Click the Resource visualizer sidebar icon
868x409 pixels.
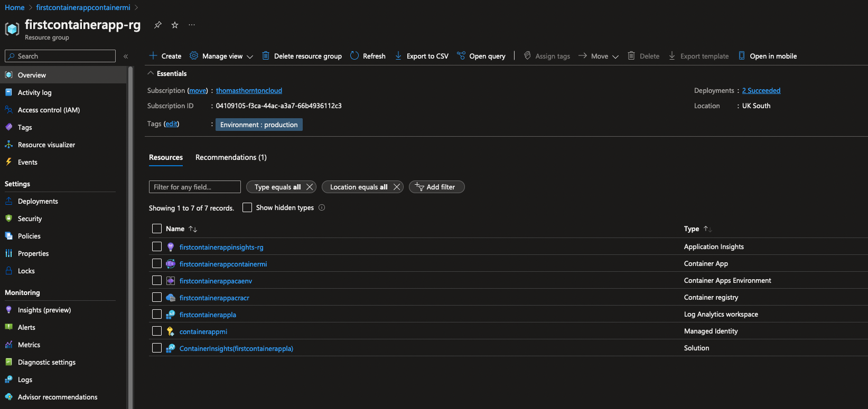(9, 145)
